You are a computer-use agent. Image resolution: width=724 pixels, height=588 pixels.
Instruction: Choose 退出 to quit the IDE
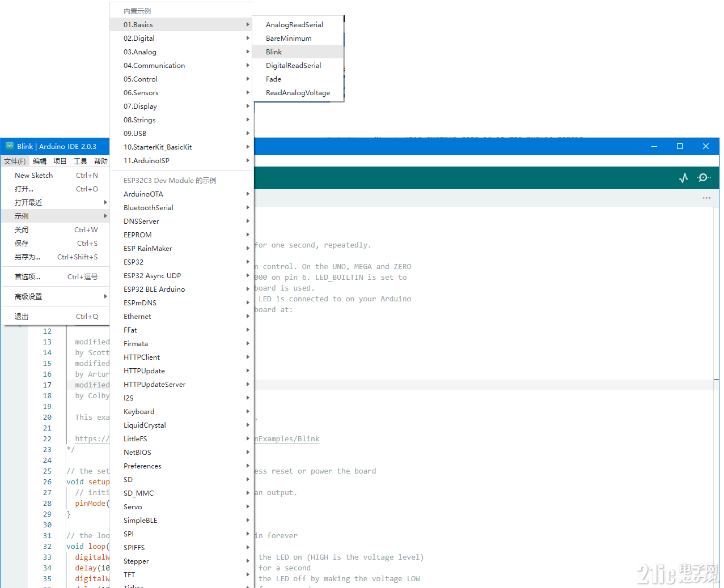(x=56, y=317)
